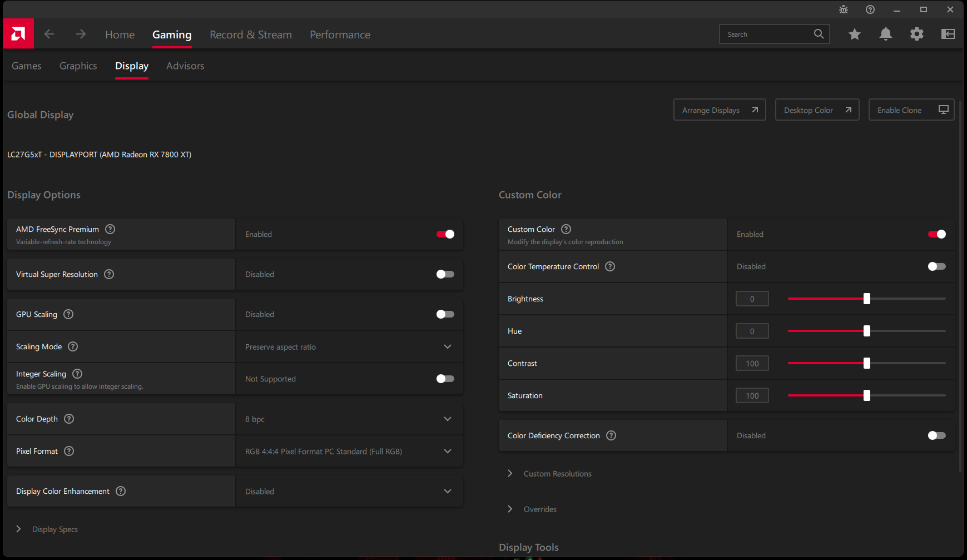Open notifications bell icon
Image resolution: width=967 pixels, height=560 pixels.
point(886,34)
